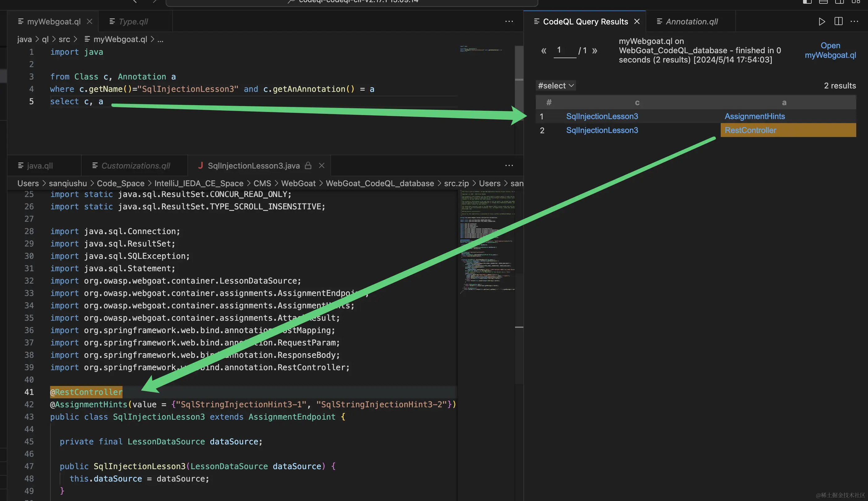Expand the WebGoat breadcrumb folder
The image size is (868, 501).
[x=298, y=183]
